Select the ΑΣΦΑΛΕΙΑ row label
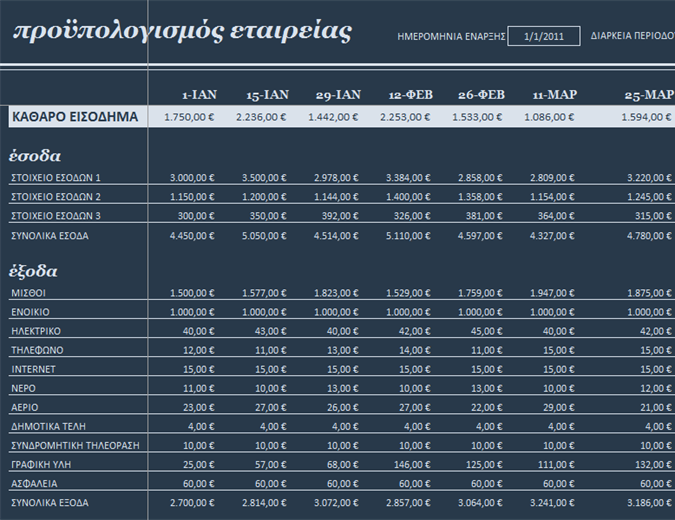Screen dimensions: 675x520 click(x=34, y=484)
